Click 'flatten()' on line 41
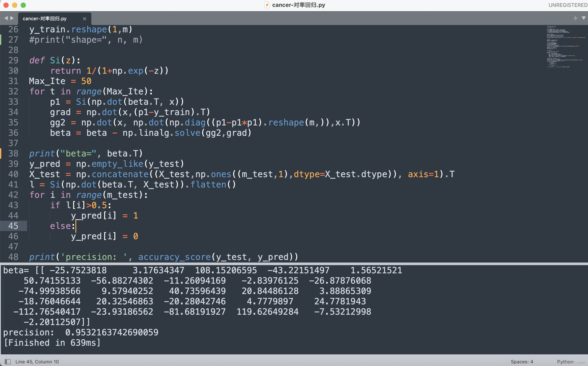The image size is (588, 366). [213, 185]
